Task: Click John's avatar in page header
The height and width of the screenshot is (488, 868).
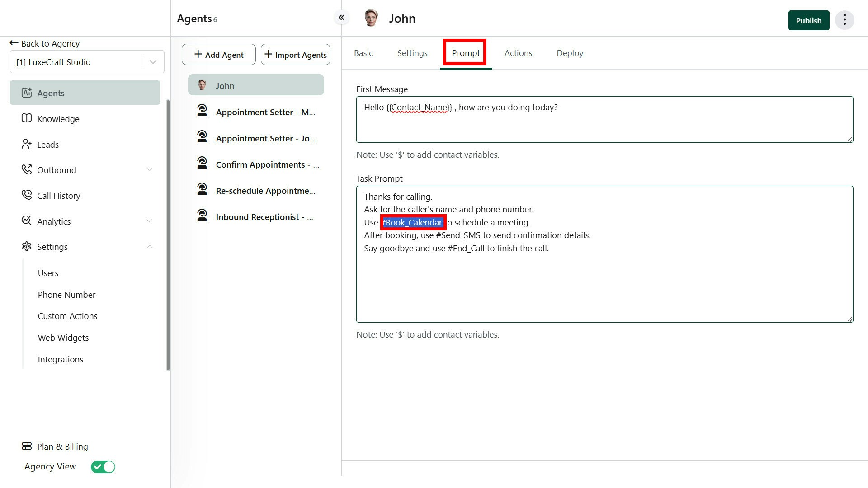Action: tap(371, 19)
